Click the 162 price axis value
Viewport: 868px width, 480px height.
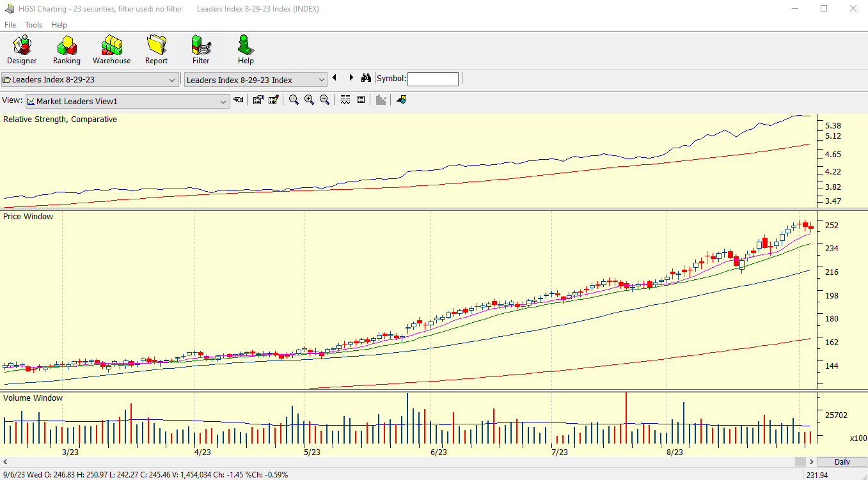click(832, 343)
